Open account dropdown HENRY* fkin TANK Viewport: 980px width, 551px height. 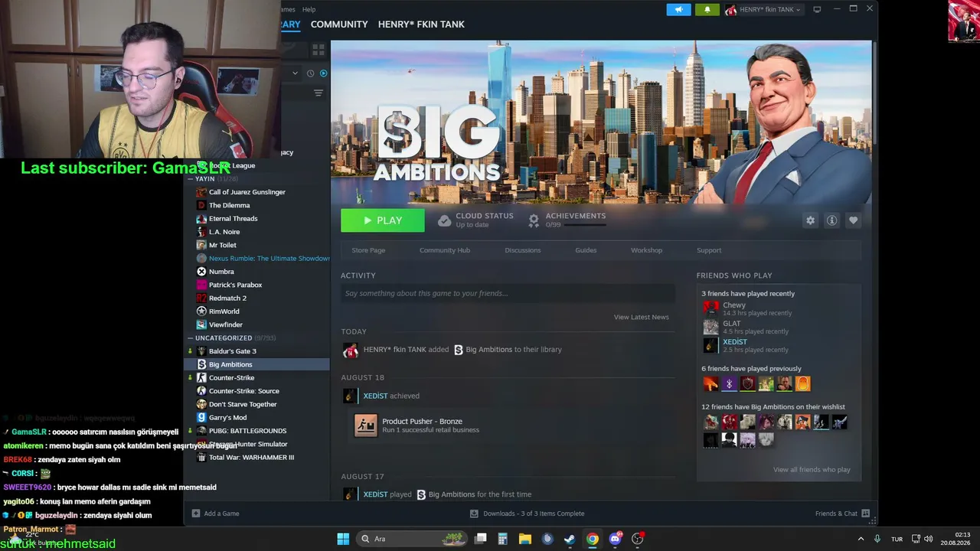pyautogui.click(x=763, y=9)
